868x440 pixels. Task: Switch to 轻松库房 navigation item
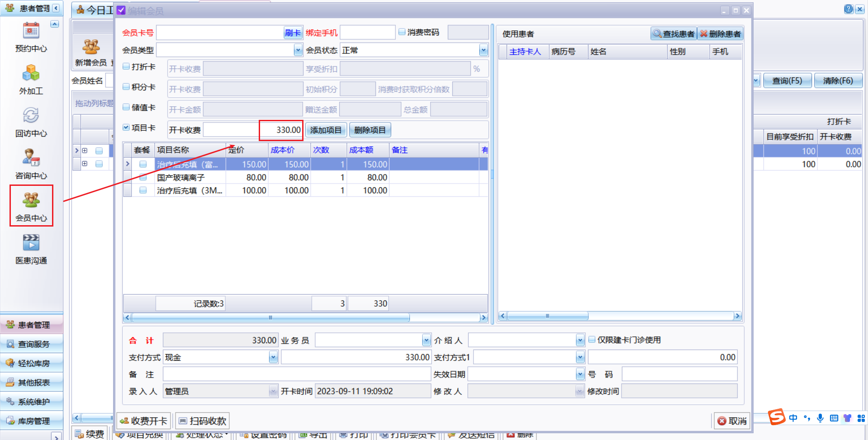pos(32,363)
